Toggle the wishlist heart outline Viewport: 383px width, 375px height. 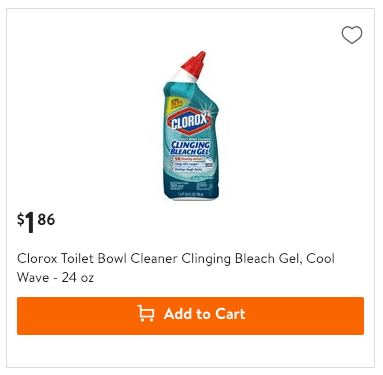[352, 35]
